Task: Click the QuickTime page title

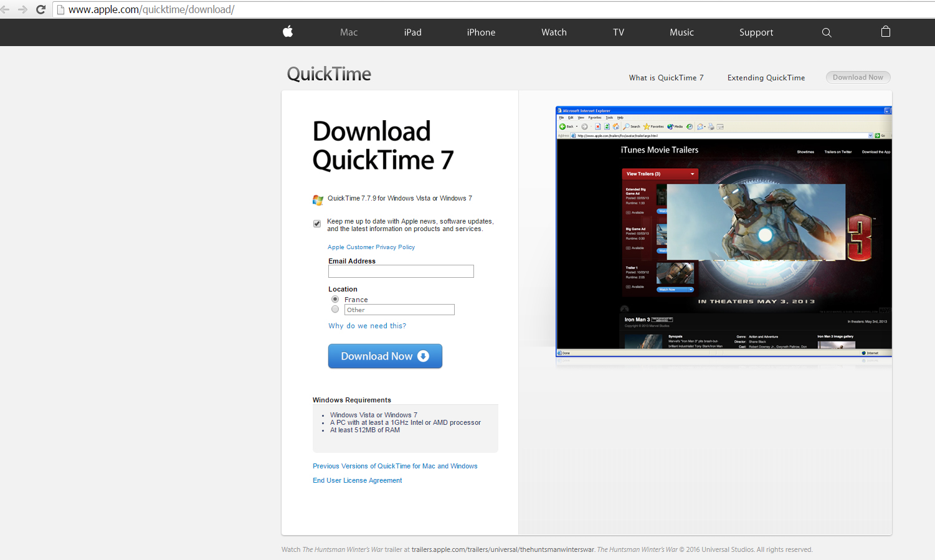Action: pos(329,74)
